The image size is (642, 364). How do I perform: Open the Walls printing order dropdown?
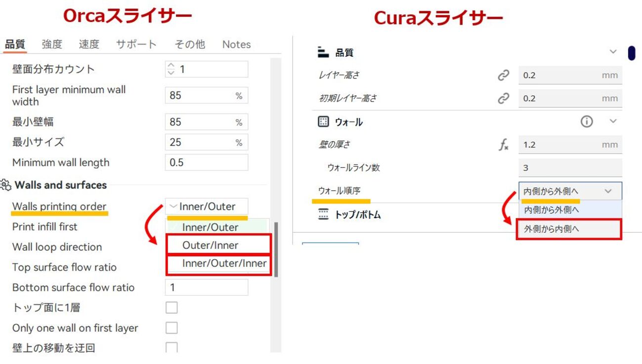coord(207,206)
